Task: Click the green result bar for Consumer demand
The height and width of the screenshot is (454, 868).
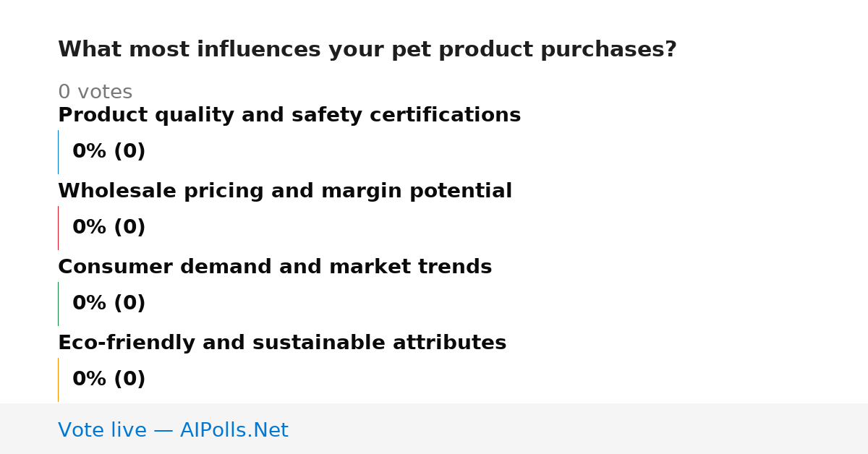Action: [58, 304]
